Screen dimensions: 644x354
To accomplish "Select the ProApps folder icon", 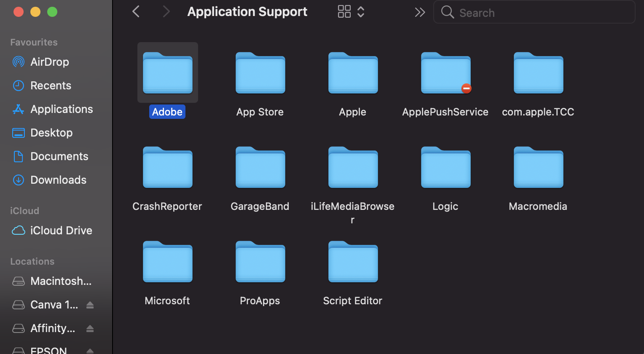I will coord(260,261).
